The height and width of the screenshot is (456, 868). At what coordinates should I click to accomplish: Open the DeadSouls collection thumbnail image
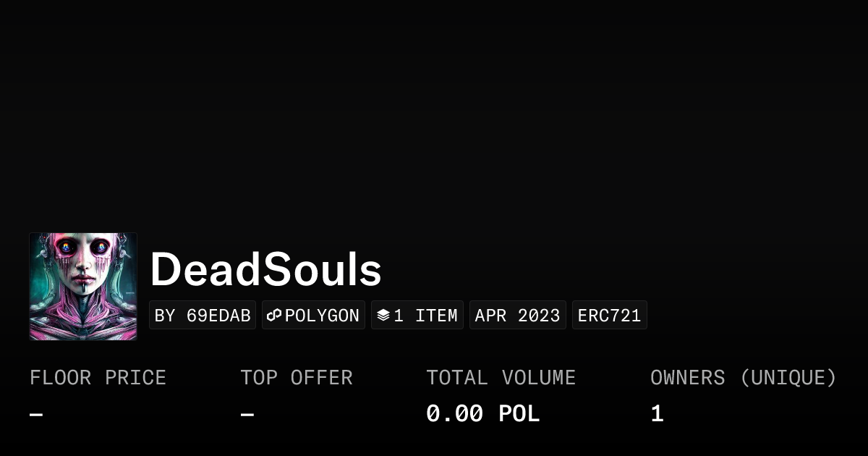pyautogui.click(x=82, y=286)
